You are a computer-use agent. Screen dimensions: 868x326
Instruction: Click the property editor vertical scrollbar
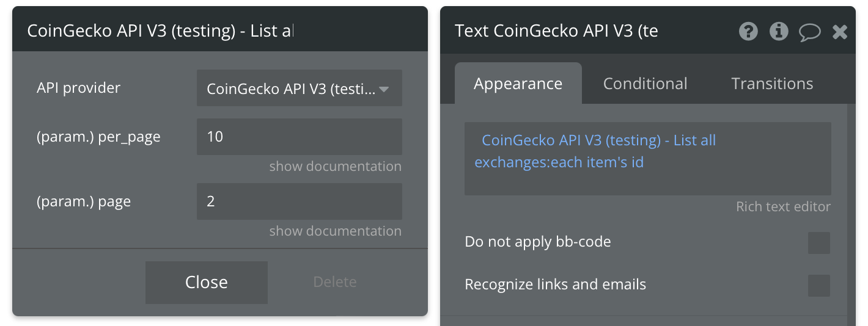click(851, 214)
